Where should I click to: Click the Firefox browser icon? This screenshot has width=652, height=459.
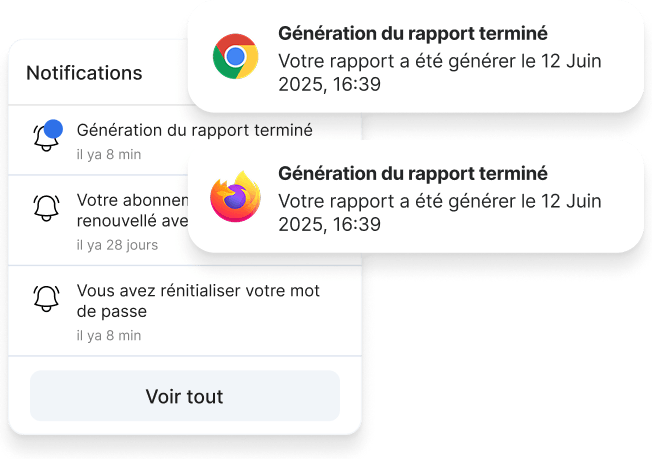[x=236, y=197]
